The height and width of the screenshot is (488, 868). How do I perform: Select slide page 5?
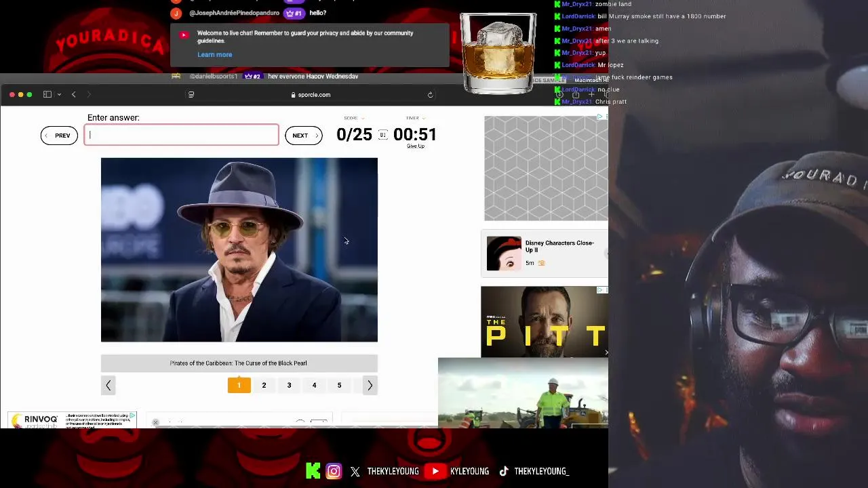(339, 385)
